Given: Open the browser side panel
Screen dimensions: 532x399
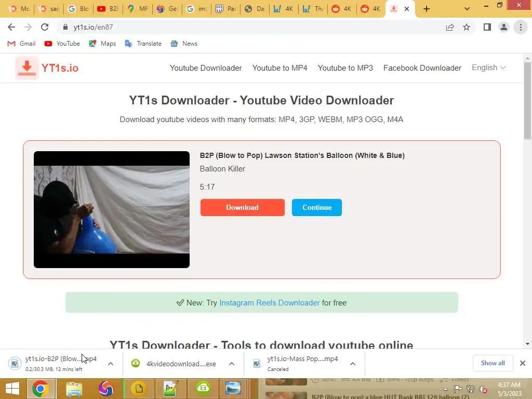Looking at the screenshot, I should coord(487,27).
